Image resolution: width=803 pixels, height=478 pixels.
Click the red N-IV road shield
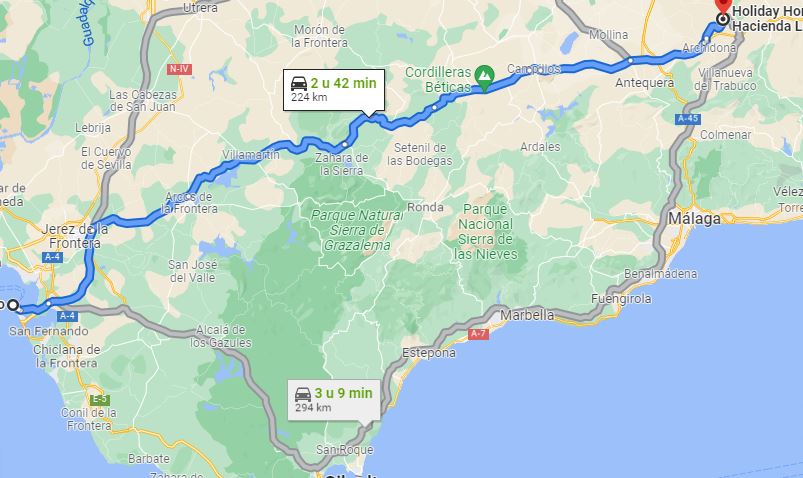179,69
